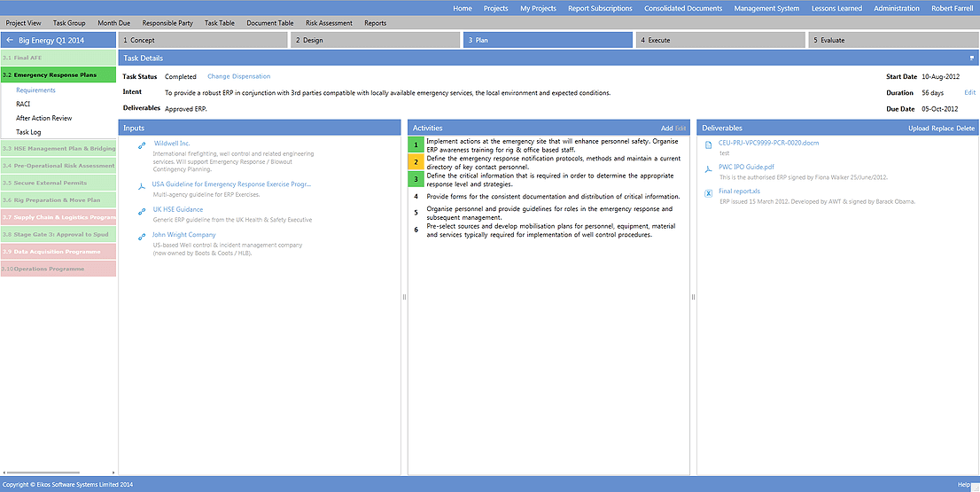Screen dimensions: 980x492
Task: Collapse the Task Details panel using its corner icon
Action: point(971,59)
